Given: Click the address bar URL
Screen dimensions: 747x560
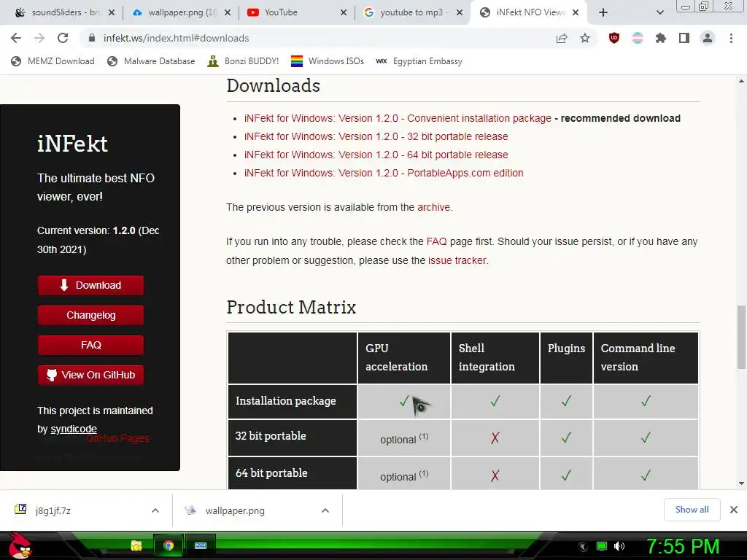Looking at the screenshot, I should coord(177,38).
